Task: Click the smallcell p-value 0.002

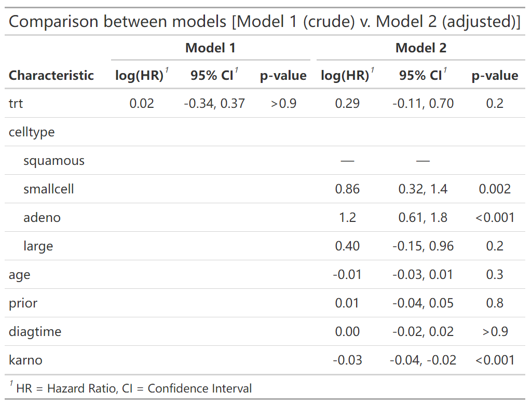Action: click(495, 189)
